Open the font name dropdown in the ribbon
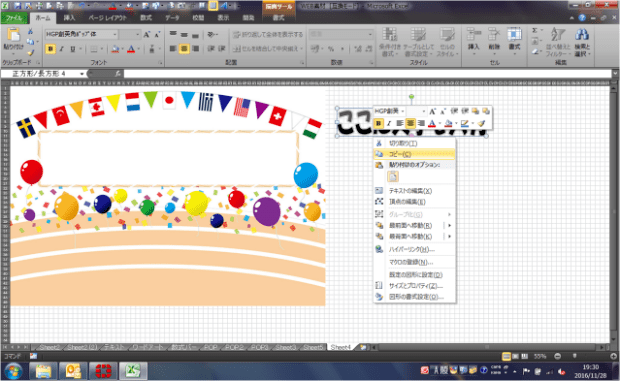 pos(115,34)
